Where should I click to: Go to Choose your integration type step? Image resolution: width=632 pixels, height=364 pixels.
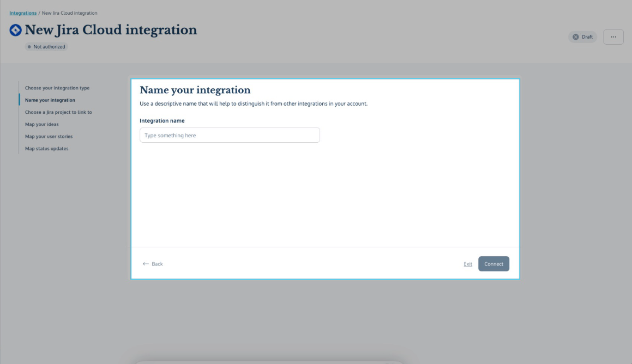pos(57,88)
